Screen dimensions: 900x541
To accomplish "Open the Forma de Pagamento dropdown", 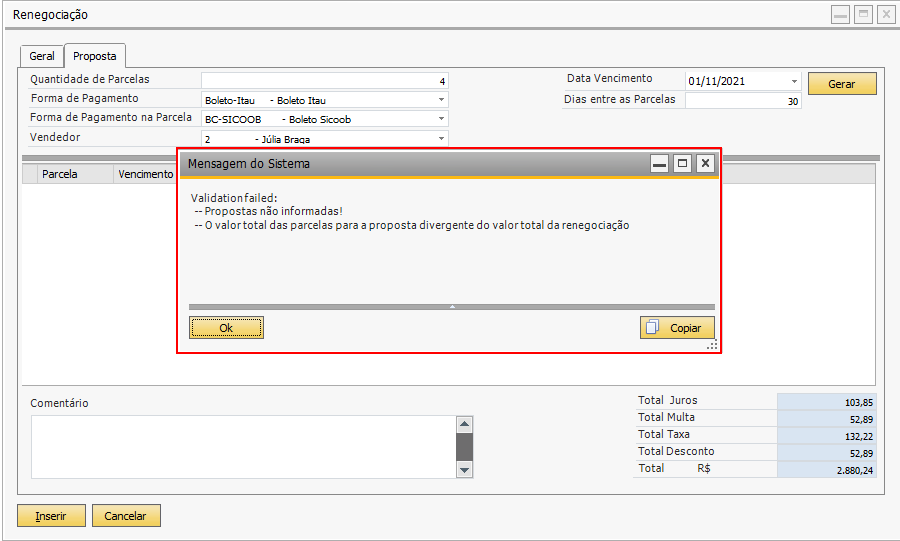I will click(x=441, y=100).
